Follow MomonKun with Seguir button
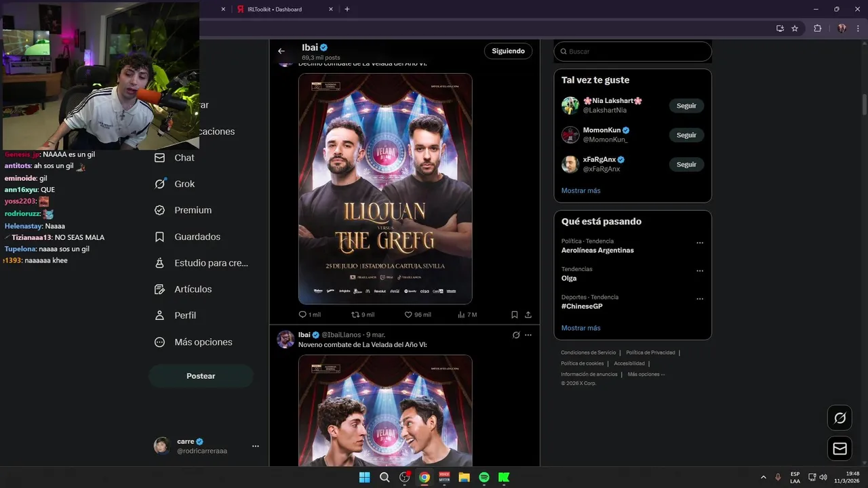 (686, 135)
